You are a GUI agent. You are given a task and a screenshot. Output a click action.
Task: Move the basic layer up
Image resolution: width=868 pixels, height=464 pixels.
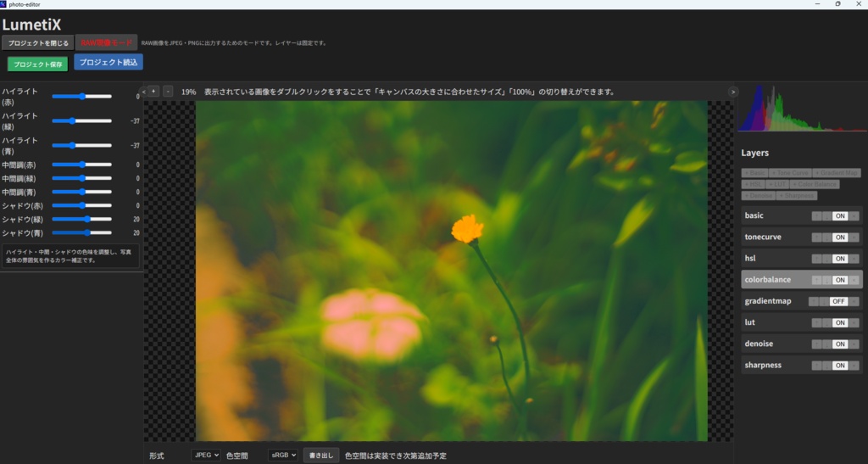816,216
